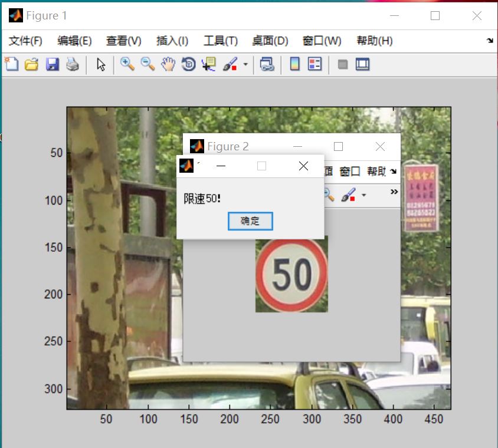Screen dimensions: 498x448
Task: Click the zoom magnifier icon in Figure 2
Action: 329,195
